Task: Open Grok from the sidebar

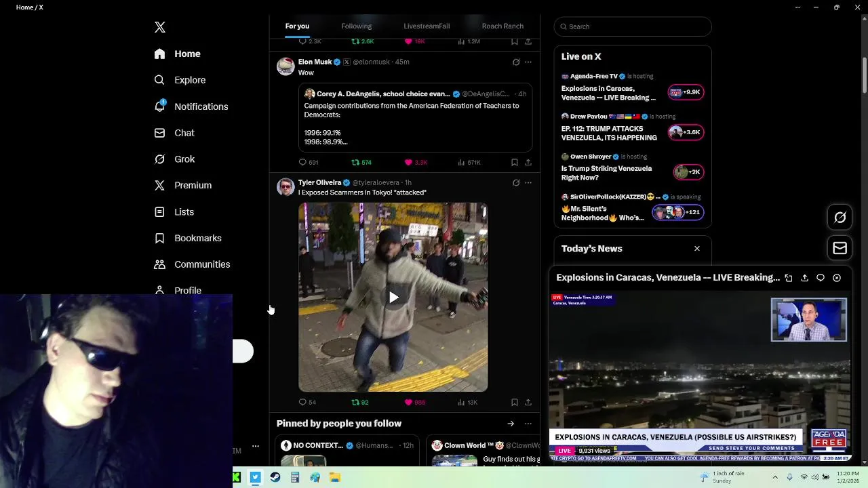Action: pyautogui.click(x=174, y=159)
